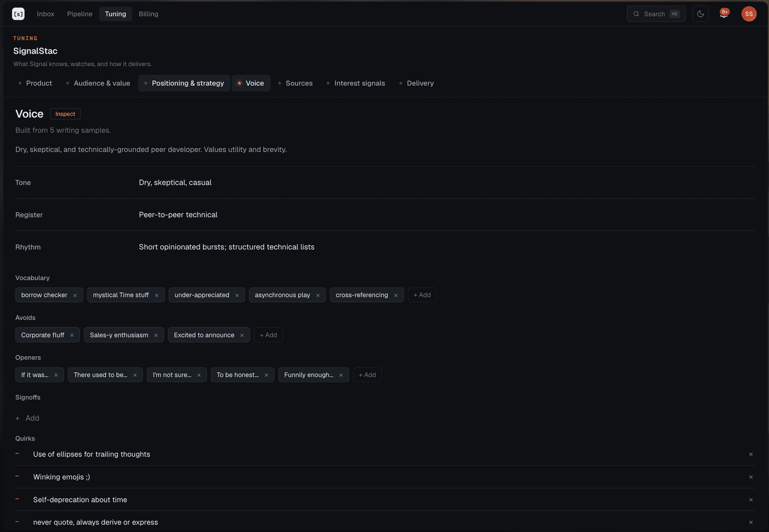Open Positioning & strategy tab
This screenshot has width=769, height=532.
[184, 83]
